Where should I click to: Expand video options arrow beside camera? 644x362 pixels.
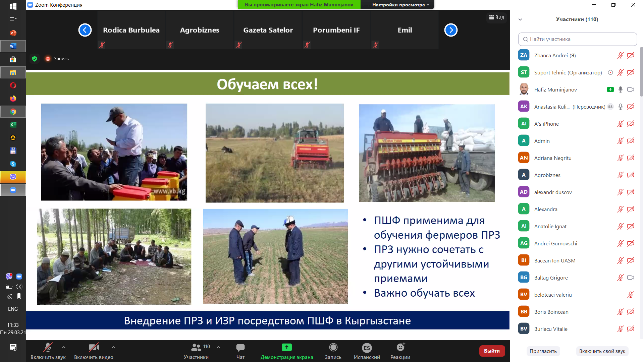(x=113, y=347)
